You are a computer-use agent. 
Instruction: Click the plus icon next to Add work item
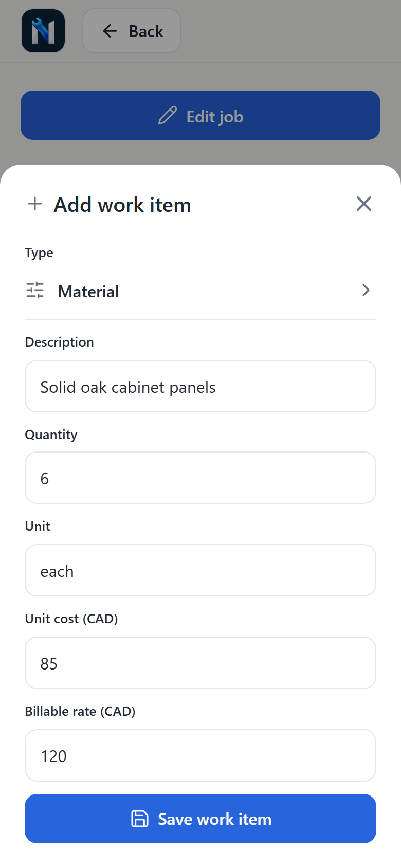(x=35, y=204)
